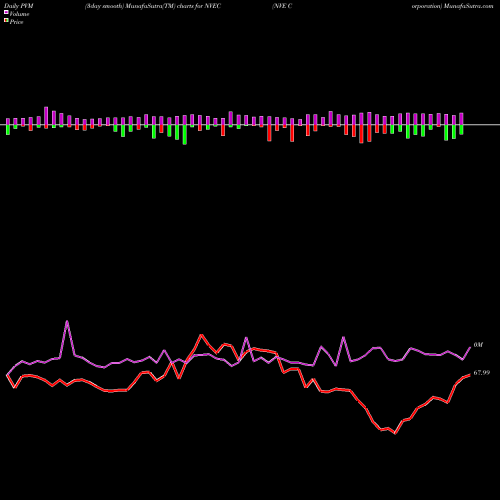
Task: Click the lowest trough of the red price line
Action: point(395,433)
